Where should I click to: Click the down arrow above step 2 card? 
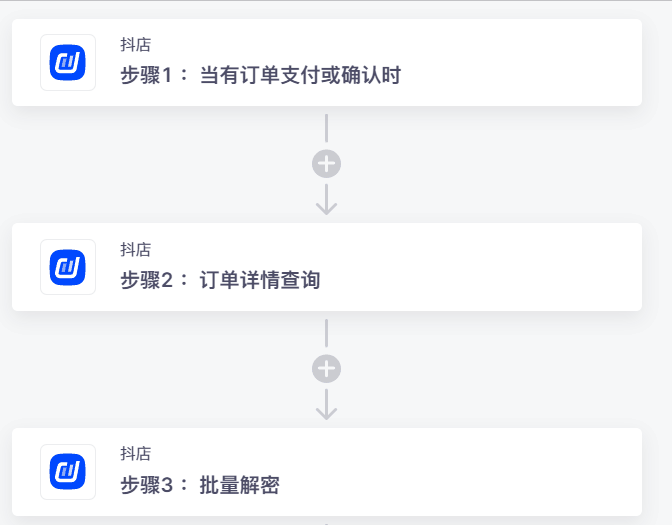click(326, 201)
